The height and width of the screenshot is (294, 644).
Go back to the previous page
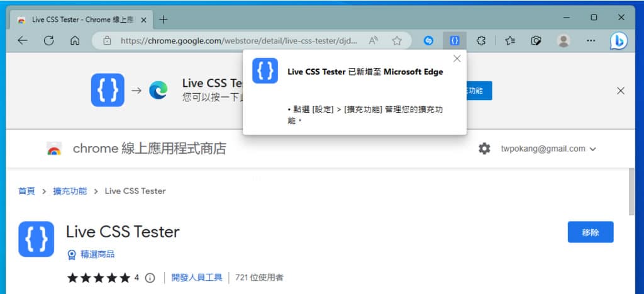23,41
